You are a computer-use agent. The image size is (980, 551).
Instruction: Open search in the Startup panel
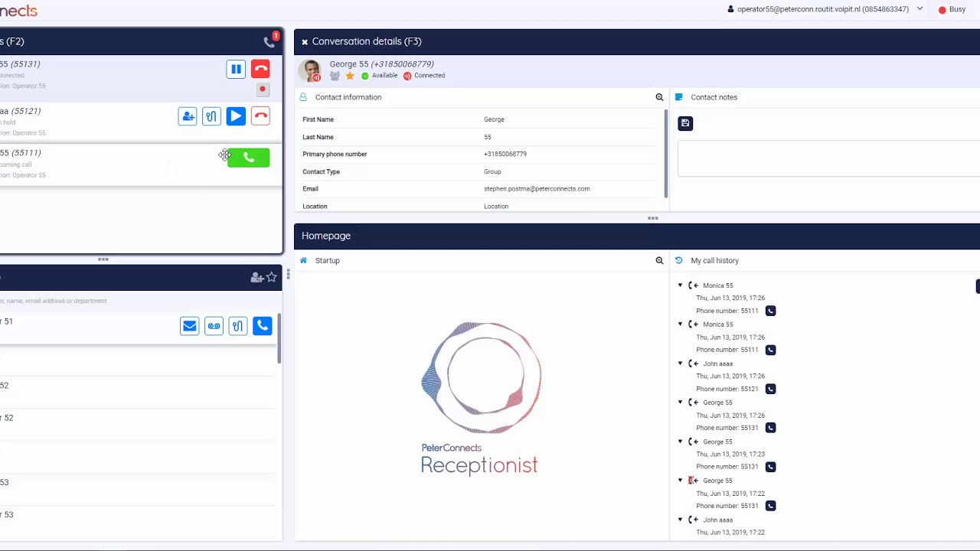(x=659, y=261)
